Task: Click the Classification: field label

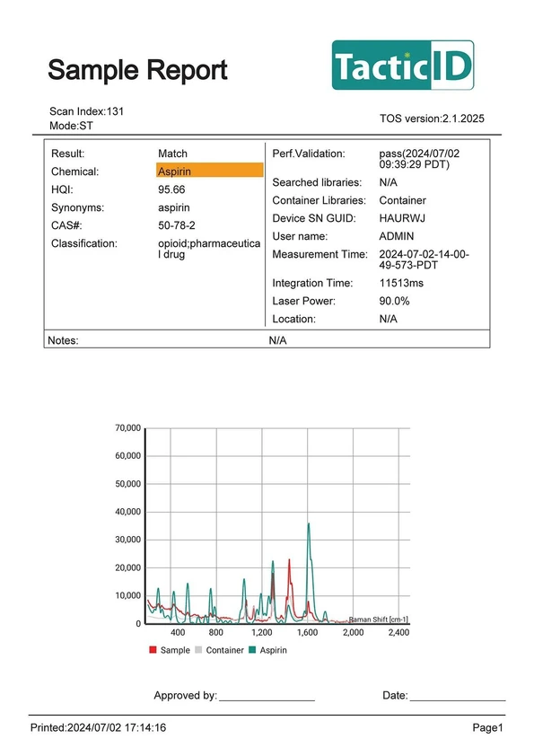Action: (84, 243)
